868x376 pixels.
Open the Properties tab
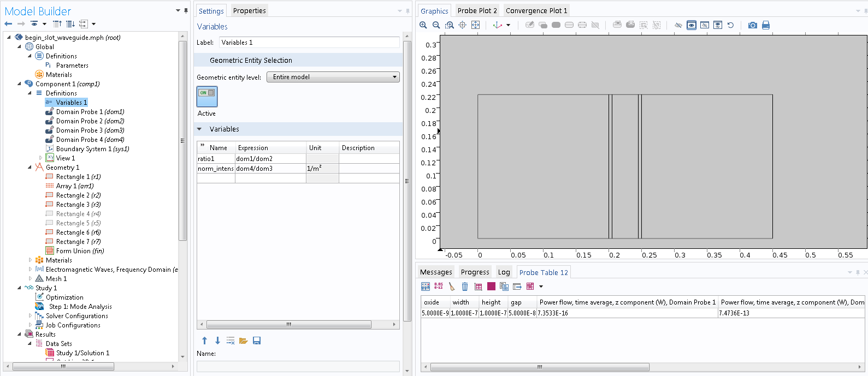tap(249, 10)
